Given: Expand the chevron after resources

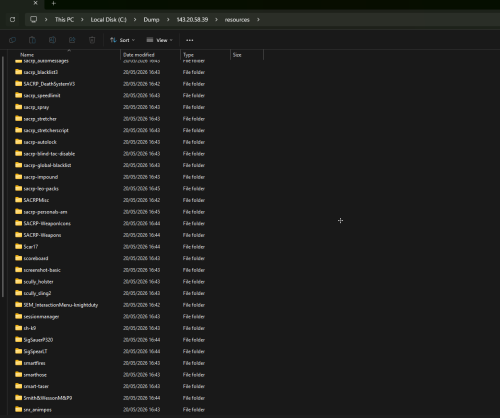Looking at the screenshot, I should pos(258,20).
